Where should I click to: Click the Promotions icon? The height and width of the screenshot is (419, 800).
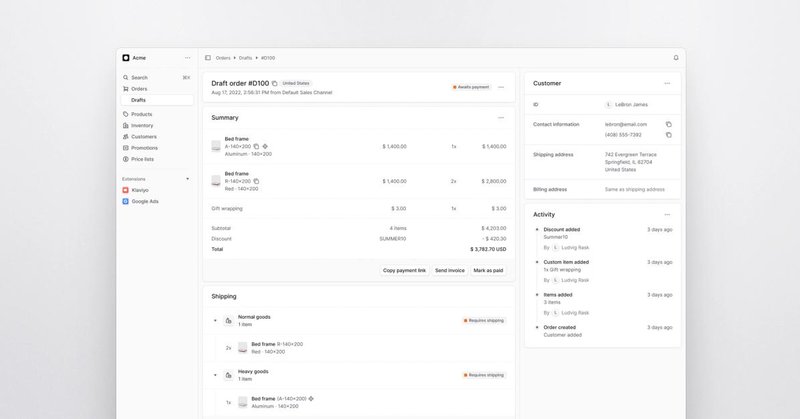pos(126,148)
